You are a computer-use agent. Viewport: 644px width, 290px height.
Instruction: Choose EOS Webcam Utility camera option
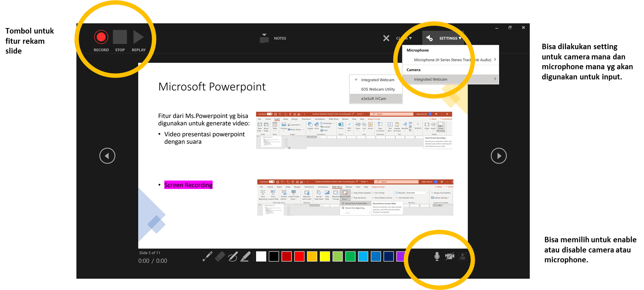point(378,89)
